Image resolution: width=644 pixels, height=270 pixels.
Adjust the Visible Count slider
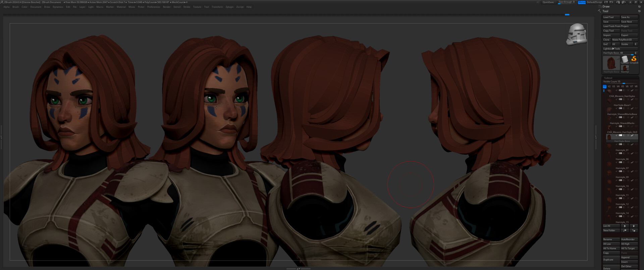coord(620,82)
